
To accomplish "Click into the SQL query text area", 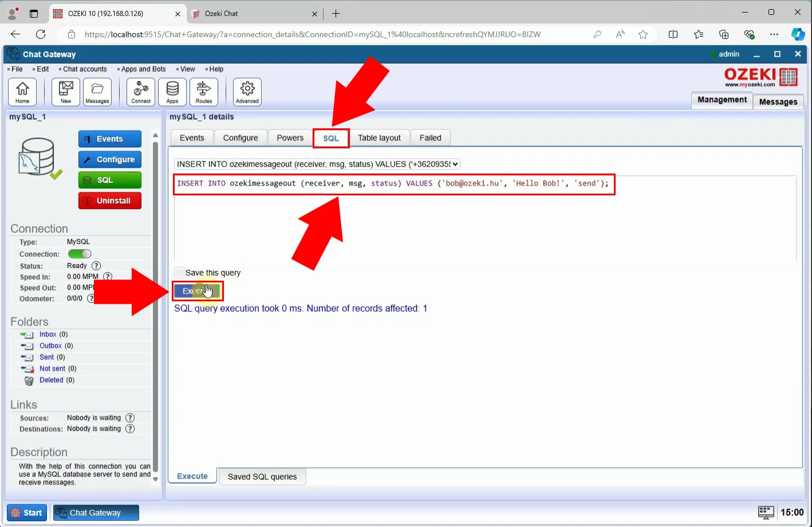I will point(485,218).
